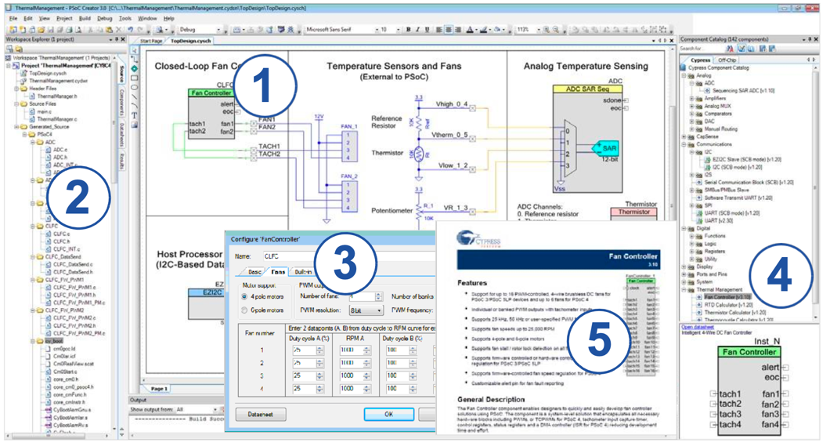The width and height of the screenshot is (830, 446).
Task: Toggle Italic formatting in the toolbar
Action: pos(417,30)
